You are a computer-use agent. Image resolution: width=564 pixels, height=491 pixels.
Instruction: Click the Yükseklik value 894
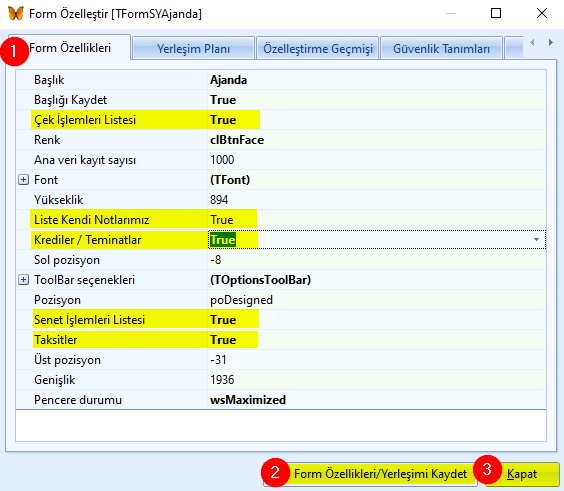tap(219, 200)
